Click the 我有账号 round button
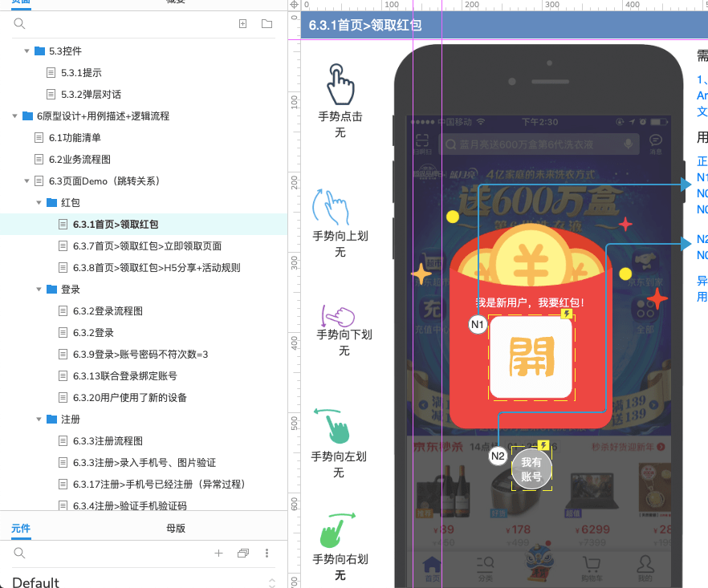 [531, 469]
